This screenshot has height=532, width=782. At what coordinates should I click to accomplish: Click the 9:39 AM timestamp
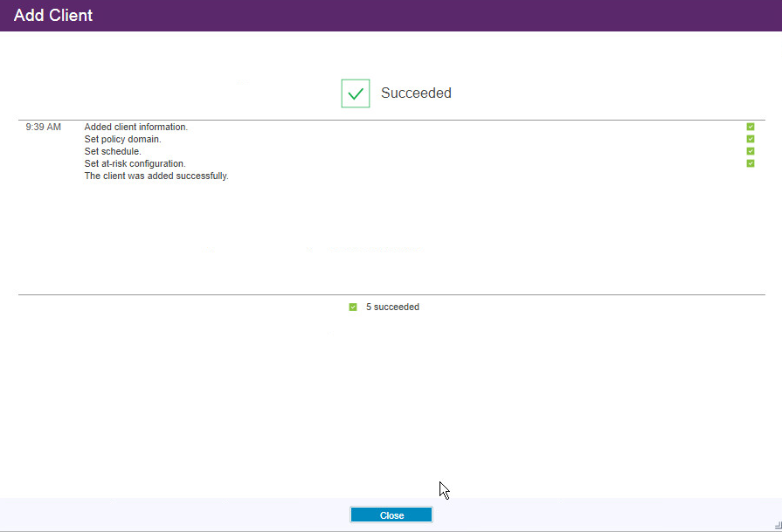[44, 128]
